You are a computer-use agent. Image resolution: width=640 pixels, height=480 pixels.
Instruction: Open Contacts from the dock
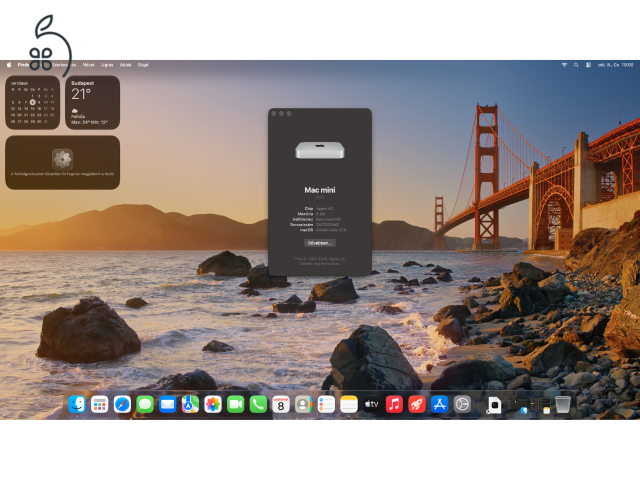coord(304,404)
